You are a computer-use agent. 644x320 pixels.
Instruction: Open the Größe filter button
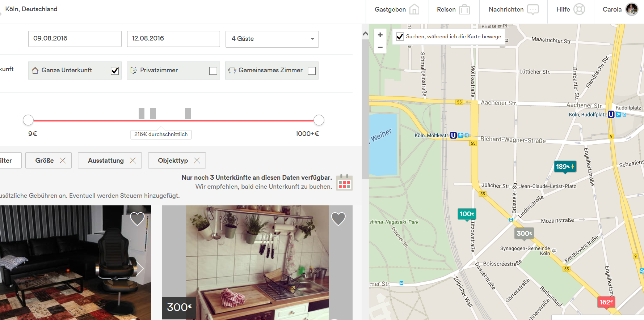(x=49, y=161)
